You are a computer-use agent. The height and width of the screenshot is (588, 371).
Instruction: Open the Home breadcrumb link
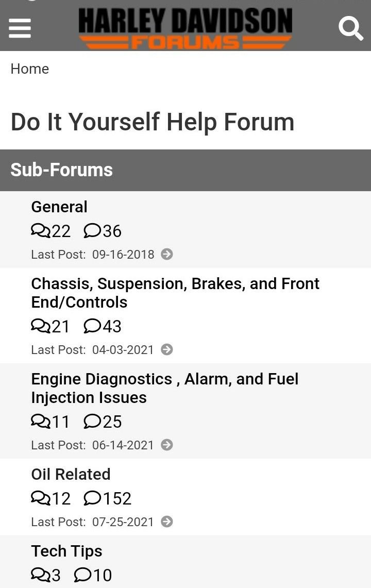click(30, 69)
